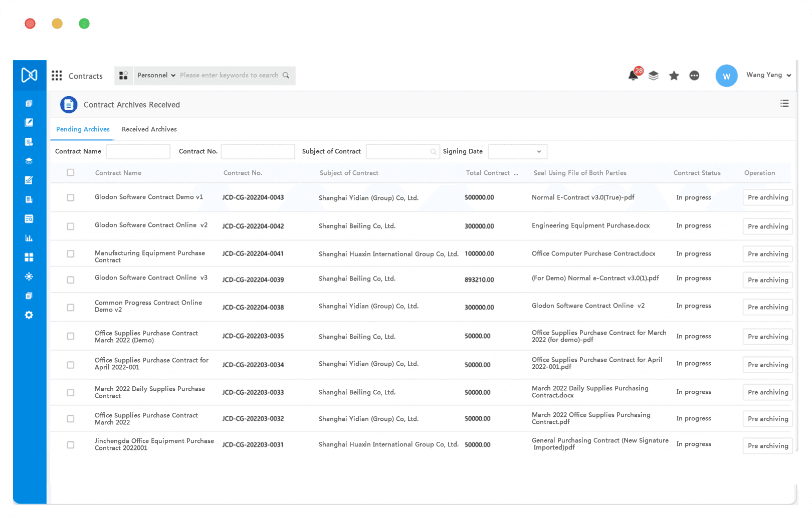812x518 pixels.
Task: Focus the Subject of Contract filter field
Action: (x=403, y=151)
